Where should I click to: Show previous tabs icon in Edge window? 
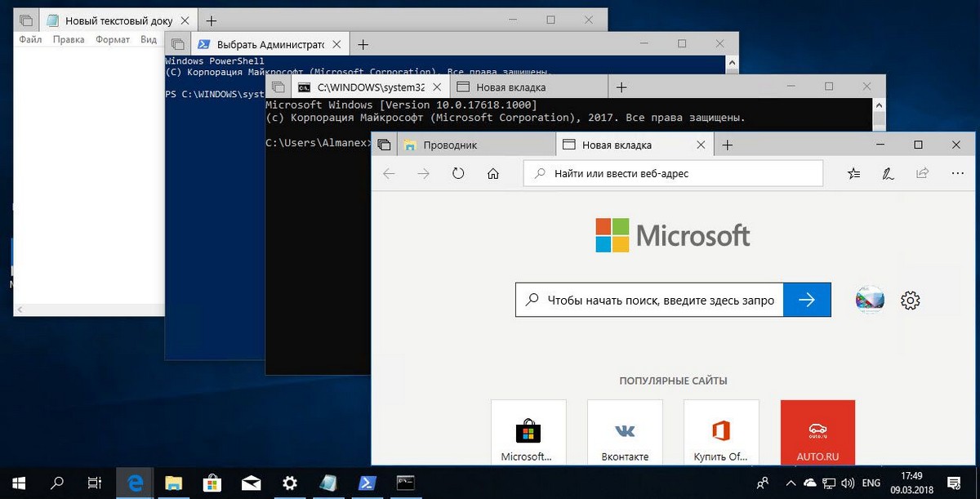(384, 145)
